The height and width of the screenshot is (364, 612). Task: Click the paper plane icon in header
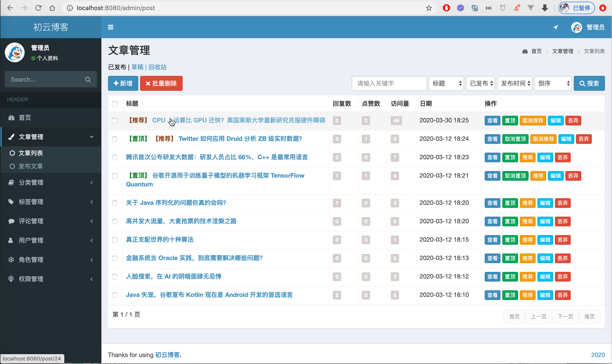556,27
